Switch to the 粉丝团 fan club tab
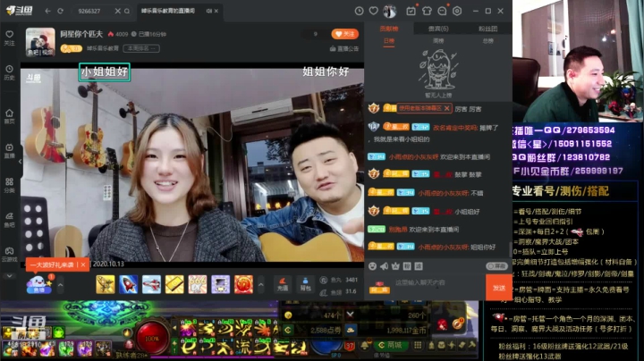 click(488, 29)
